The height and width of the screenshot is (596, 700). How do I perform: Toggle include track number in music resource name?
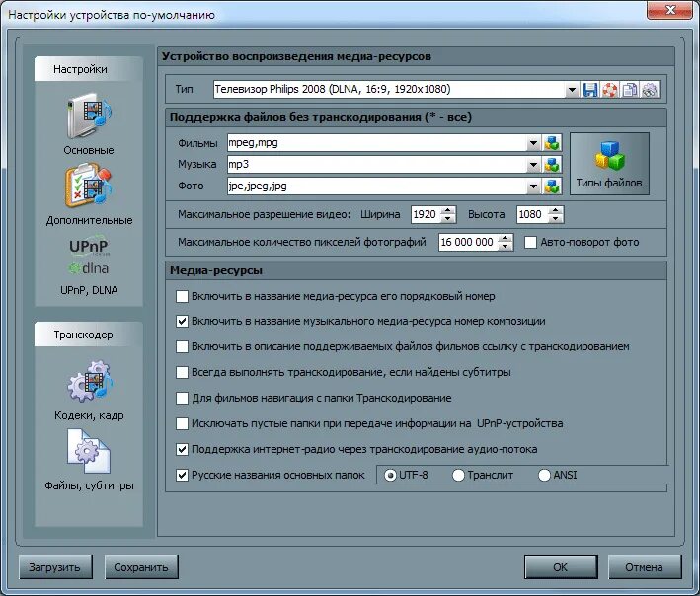[182, 322]
